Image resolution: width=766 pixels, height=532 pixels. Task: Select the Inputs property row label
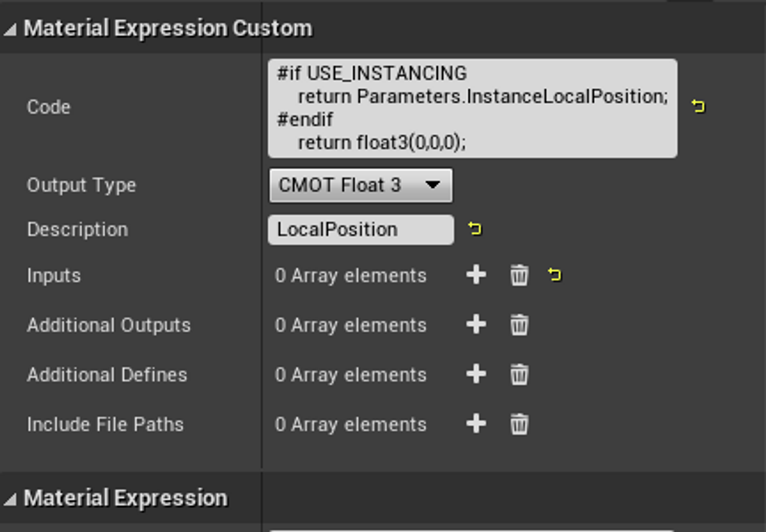tap(54, 275)
